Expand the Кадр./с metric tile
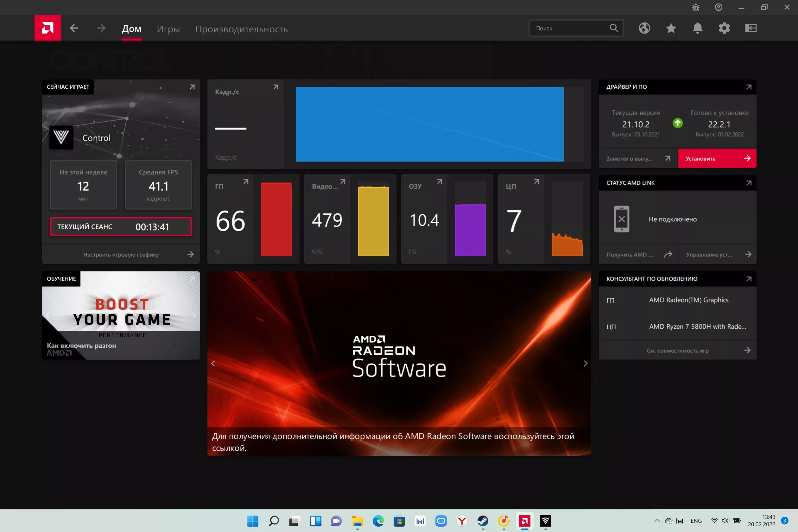The height and width of the screenshot is (532, 798). (x=275, y=87)
